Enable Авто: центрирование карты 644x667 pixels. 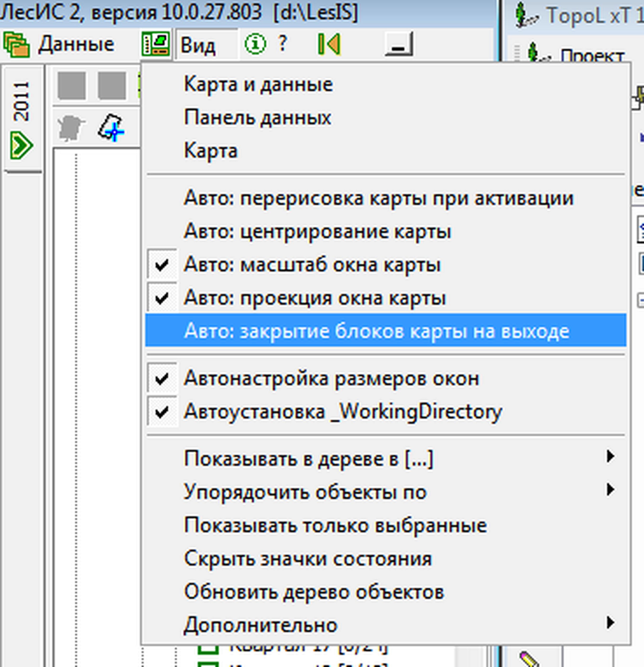tap(386, 232)
